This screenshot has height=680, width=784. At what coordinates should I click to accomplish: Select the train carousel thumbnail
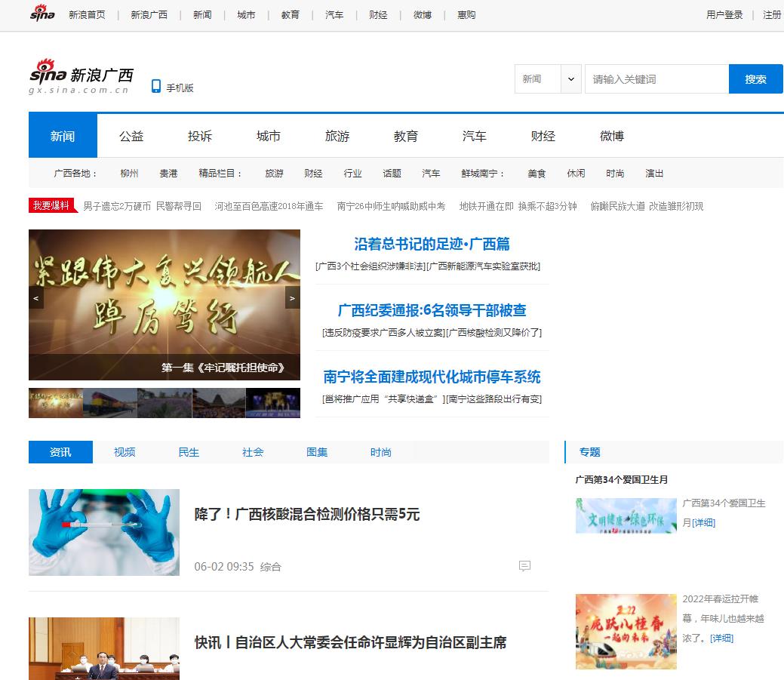(x=110, y=402)
